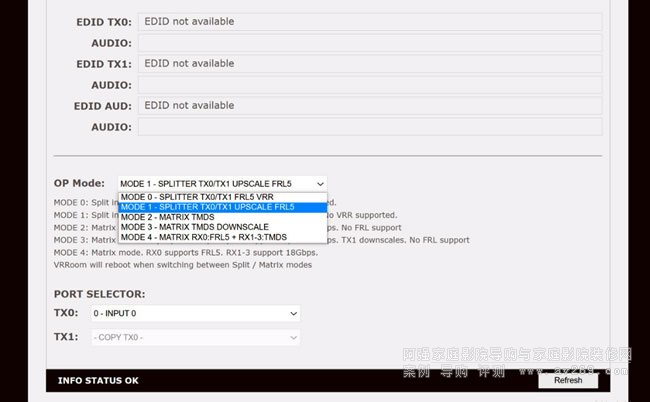This screenshot has height=402, width=650.
Task: Collapse the OP Mode dropdown box
Action: pos(221,184)
